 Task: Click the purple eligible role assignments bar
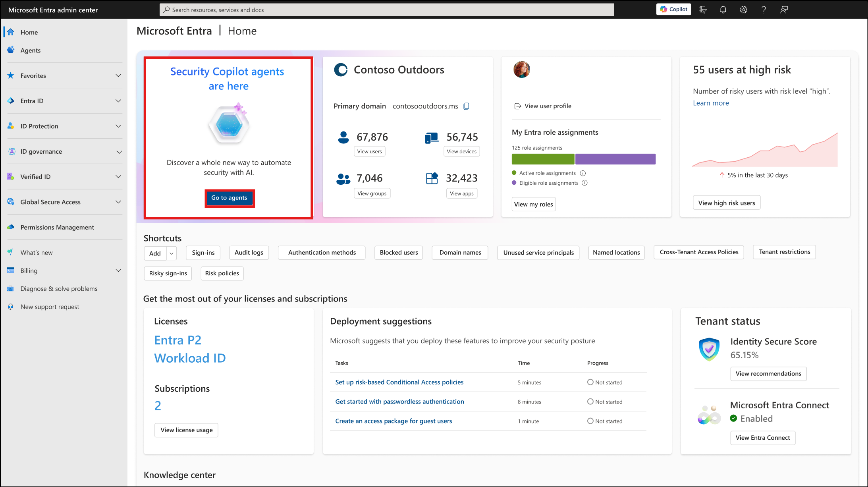pos(615,159)
